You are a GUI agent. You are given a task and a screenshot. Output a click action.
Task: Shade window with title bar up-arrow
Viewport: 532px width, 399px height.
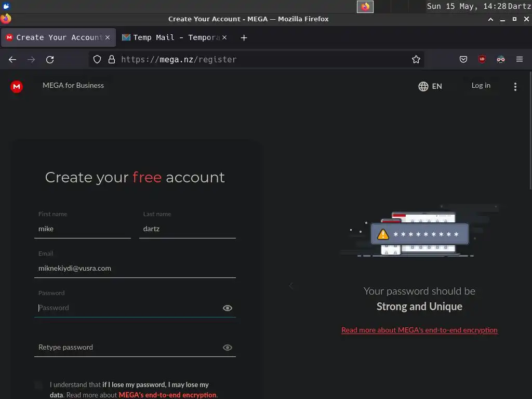coord(490,19)
